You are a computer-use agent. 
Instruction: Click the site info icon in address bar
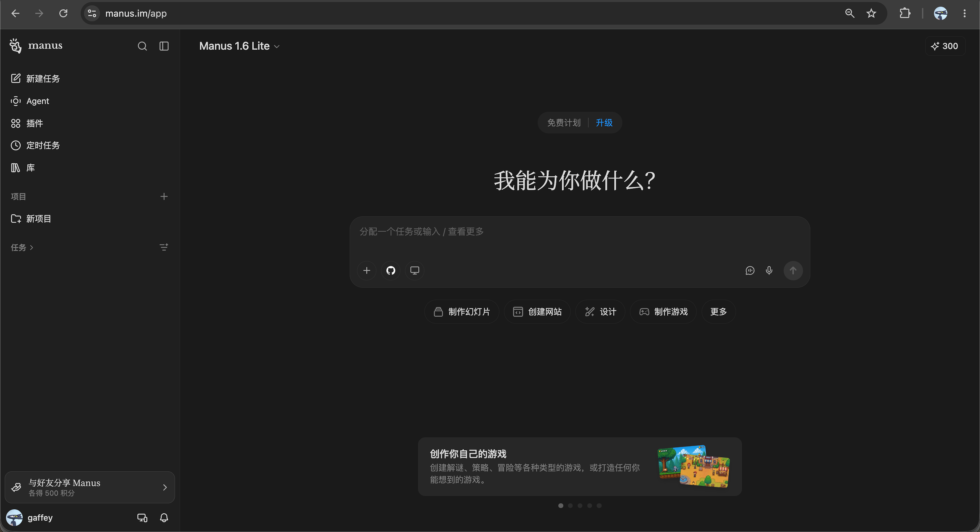pos(92,13)
